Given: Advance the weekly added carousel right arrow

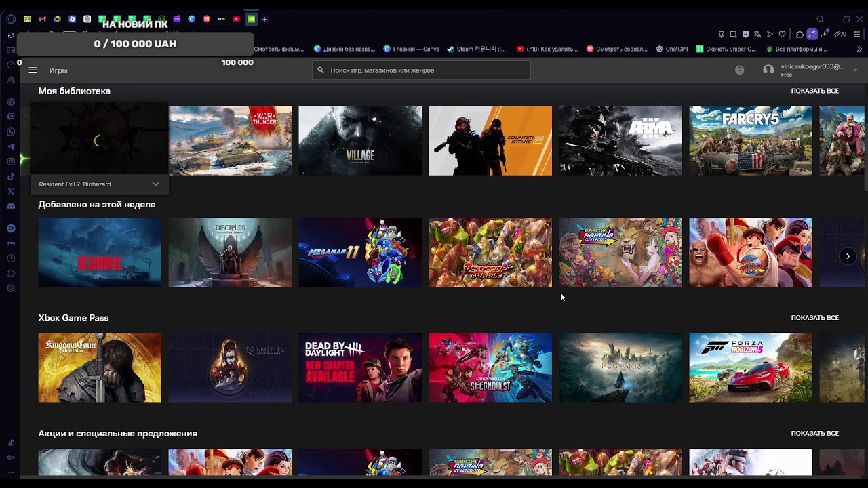Looking at the screenshot, I should point(848,256).
